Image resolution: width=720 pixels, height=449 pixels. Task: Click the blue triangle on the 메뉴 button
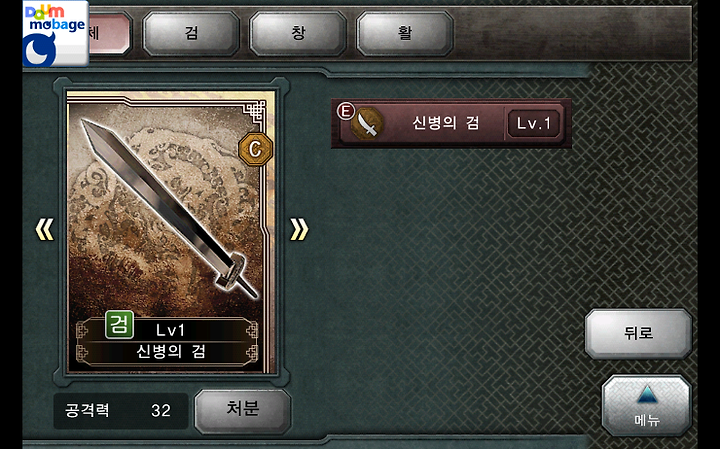tap(647, 395)
